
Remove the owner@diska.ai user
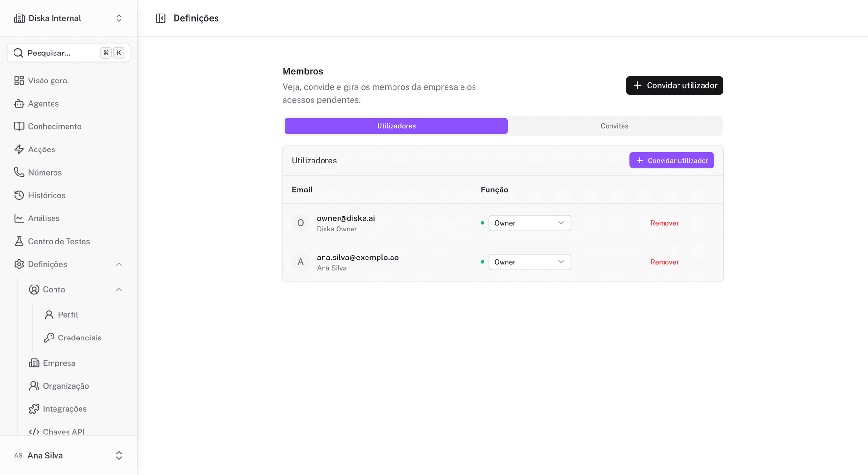point(665,223)
